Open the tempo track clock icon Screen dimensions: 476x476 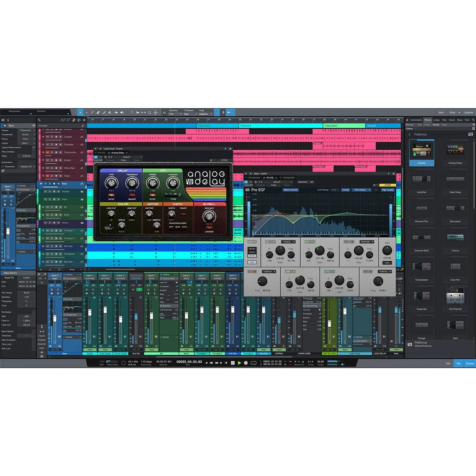[79, 120]
